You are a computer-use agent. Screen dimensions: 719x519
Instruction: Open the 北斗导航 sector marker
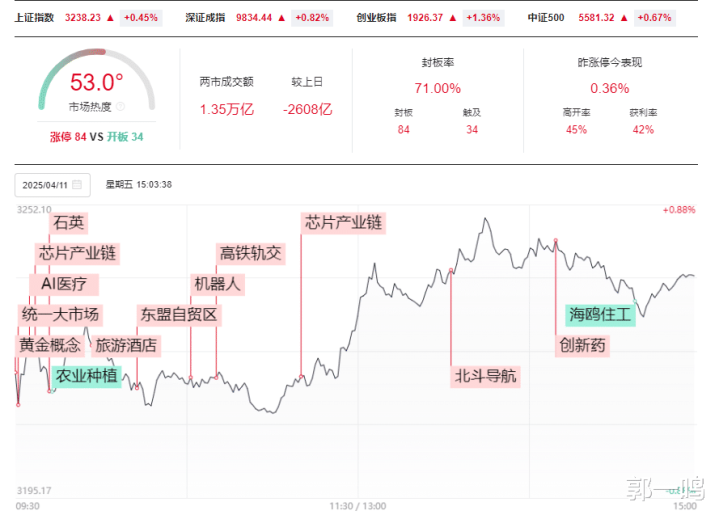486,377
